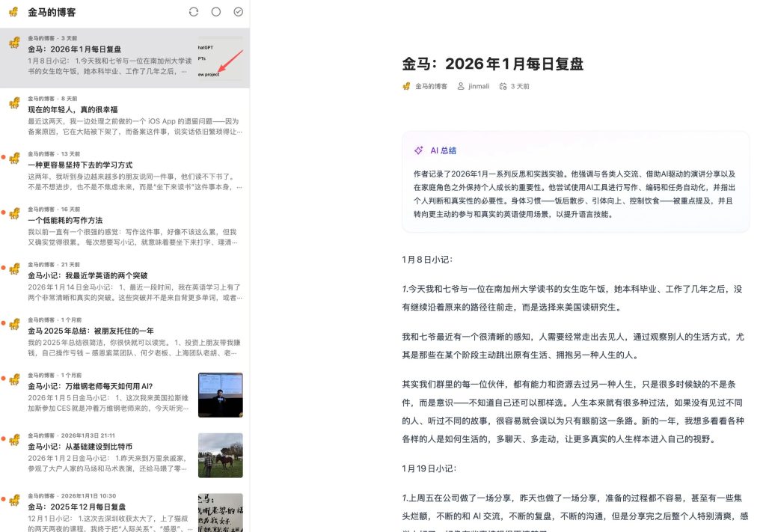Select entry 一种更容易坚持下去的学习方式
766x532 pixels.
80,165
